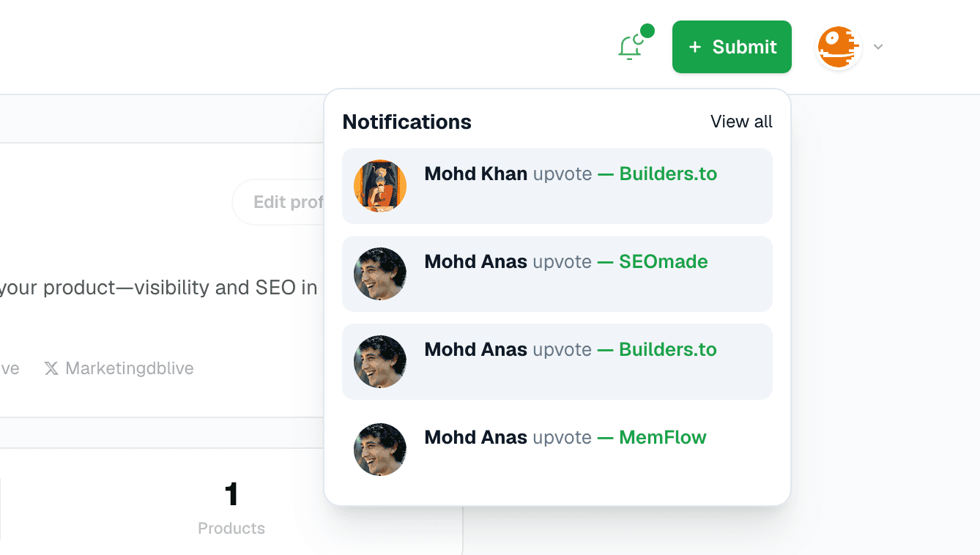Click the green Submit button
Screen dimensions: 980x555
(732, 47)
